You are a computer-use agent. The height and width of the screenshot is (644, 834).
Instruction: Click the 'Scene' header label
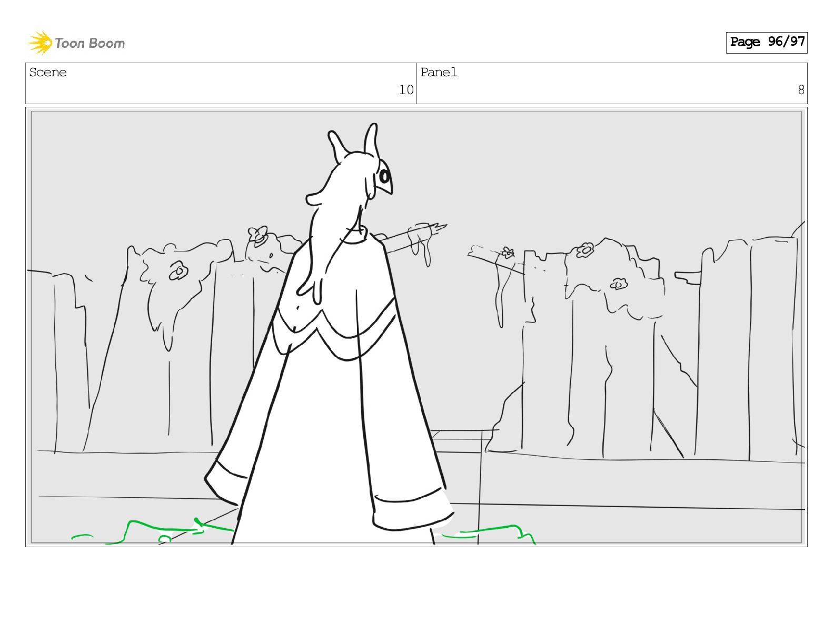tap(48, 73)
